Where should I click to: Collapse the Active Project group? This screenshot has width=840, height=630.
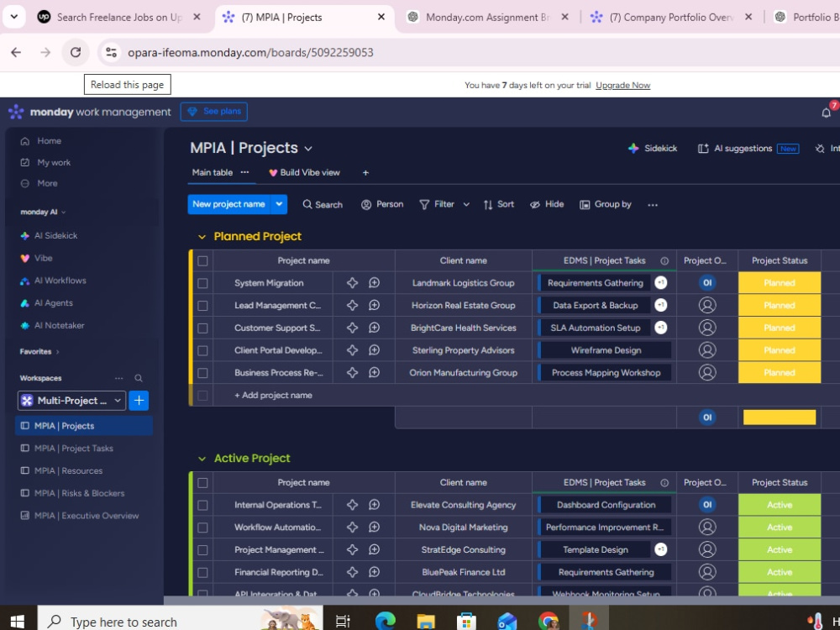pos(202,459)
